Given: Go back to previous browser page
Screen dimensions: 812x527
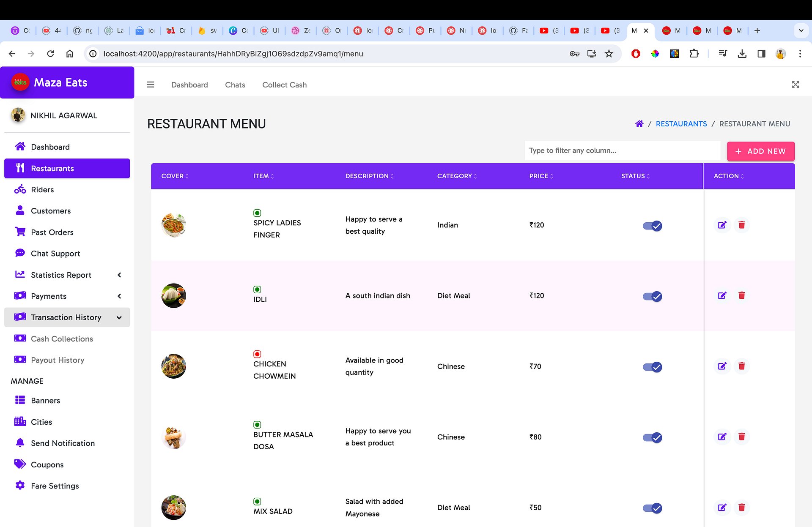Looking at the screenshot, I should coord(12,54).
